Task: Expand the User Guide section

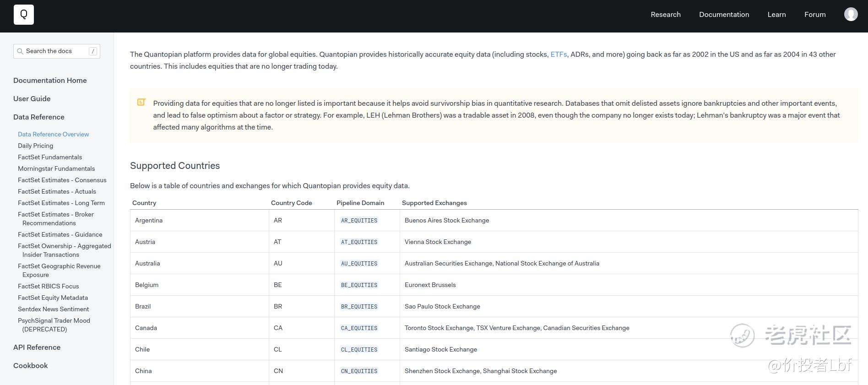Action: (x=32, y=99)
